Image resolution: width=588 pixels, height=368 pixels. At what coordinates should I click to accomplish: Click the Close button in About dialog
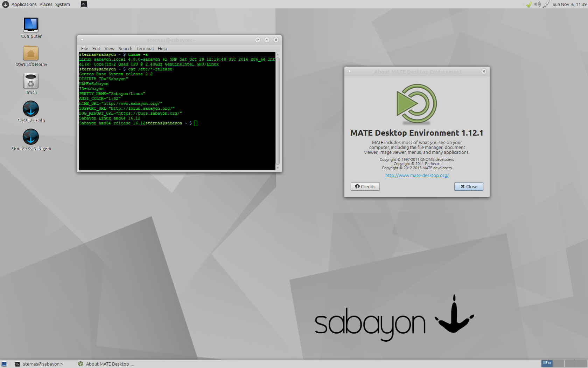[469, 186]
